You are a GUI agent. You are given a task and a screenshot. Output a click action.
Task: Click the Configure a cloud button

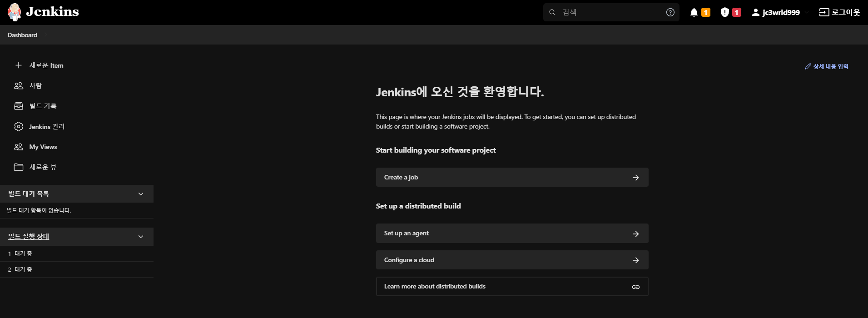pos(512,260)
